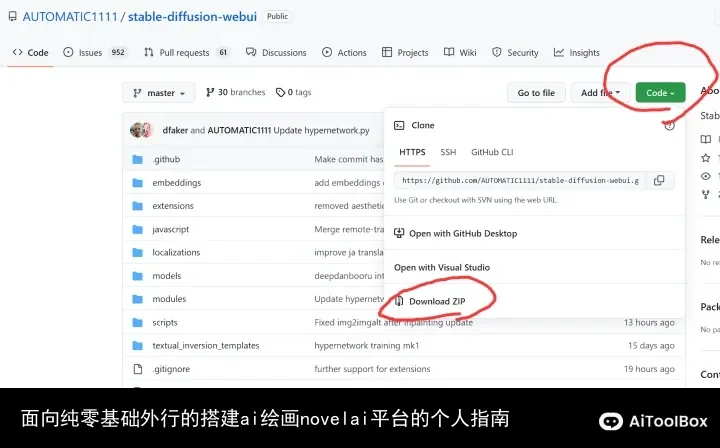Open the Wiki tab

(460, 52)
